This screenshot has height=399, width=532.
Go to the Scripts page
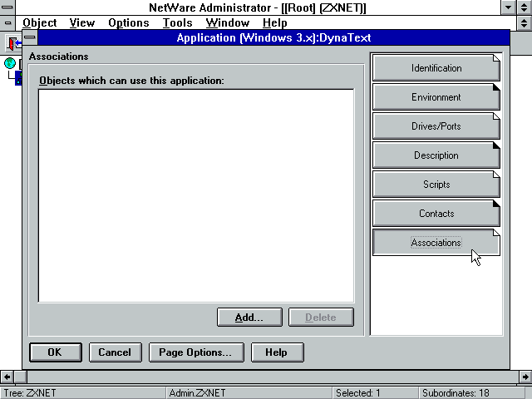point(436,185)
